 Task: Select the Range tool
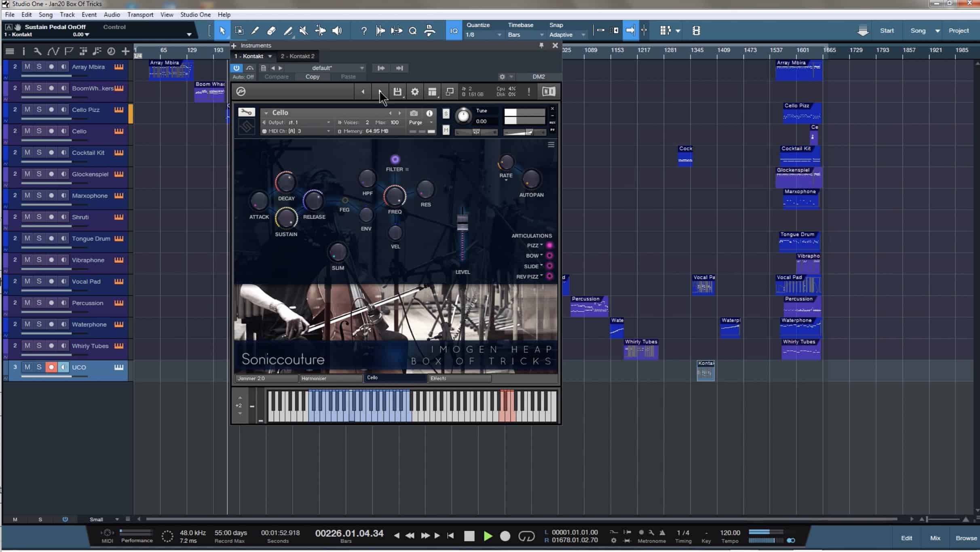239,31
